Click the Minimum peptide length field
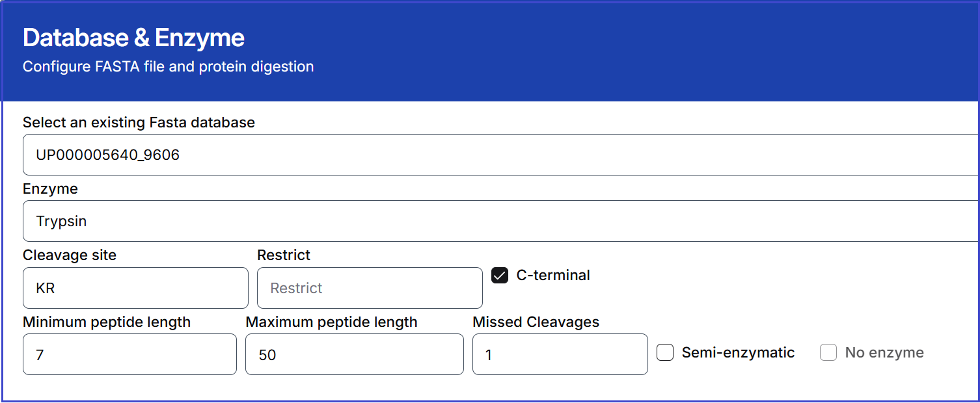Viewport: 980px width, 403px height. click(x=129, y=354)
